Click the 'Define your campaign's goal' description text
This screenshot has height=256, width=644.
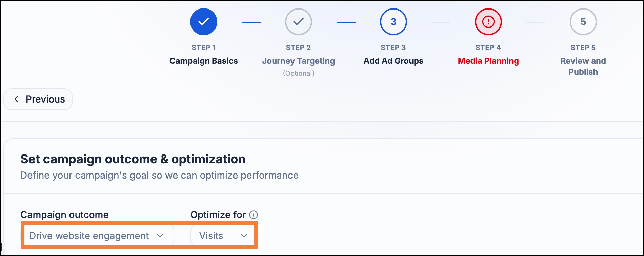159,175
